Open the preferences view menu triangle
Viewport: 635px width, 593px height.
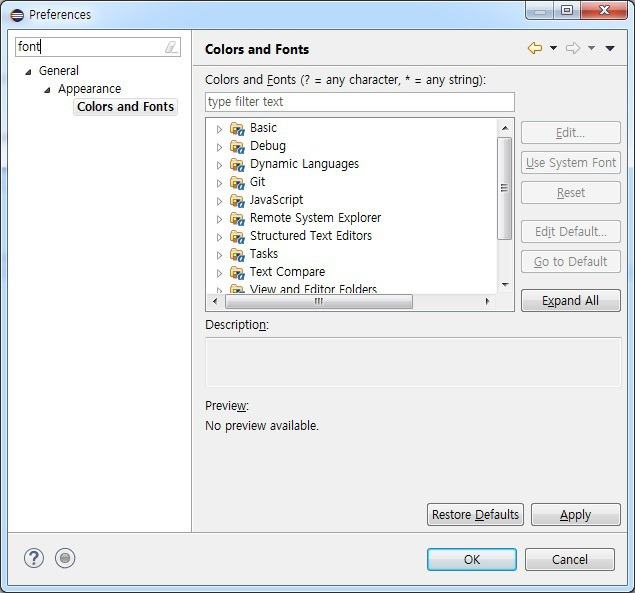(610, 48)
